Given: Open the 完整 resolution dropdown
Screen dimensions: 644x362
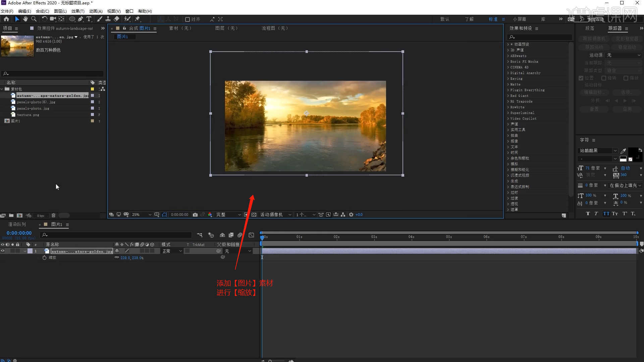Looking at the screenshot, I should click(228, 215).
